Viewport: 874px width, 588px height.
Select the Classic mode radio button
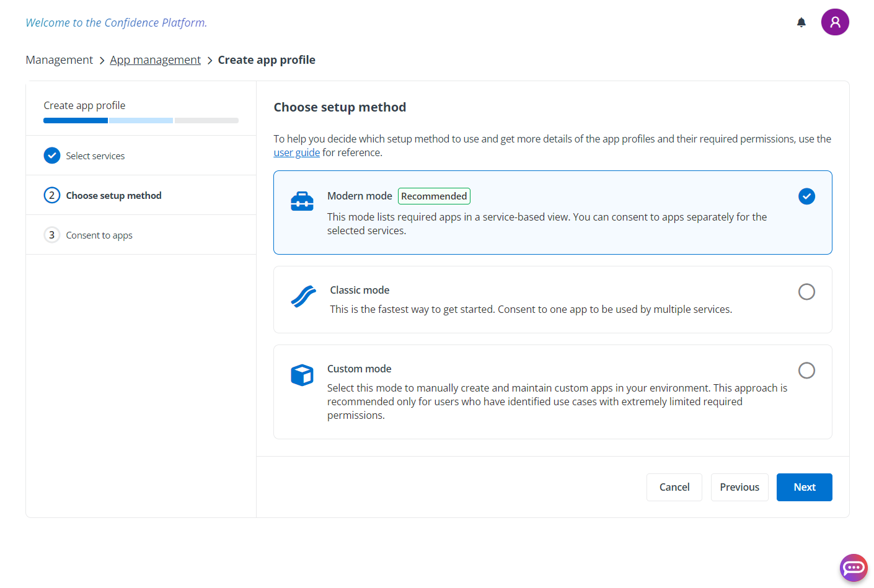click(x=806, y=292)
